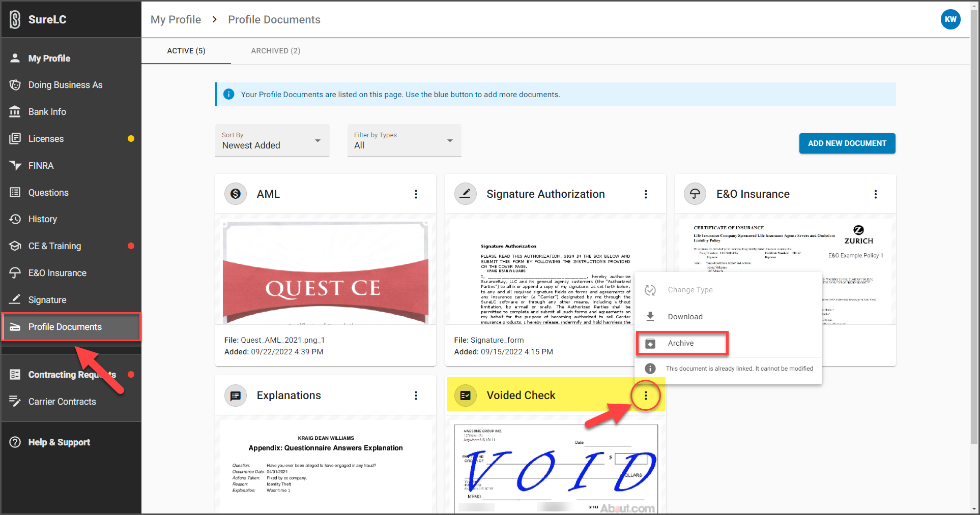
Task: Open the E&O Insurance card three-dot menu
Action: [x=876, y=194]
